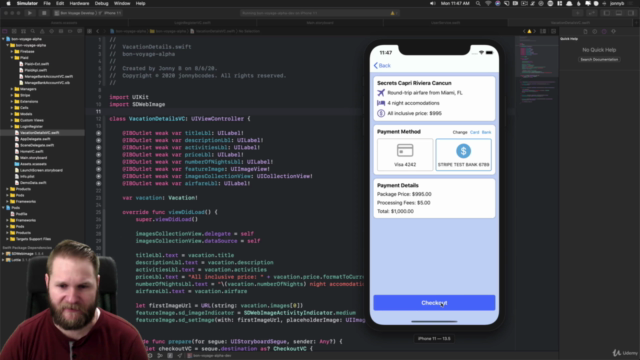This screenshot has width=640, height=360.
Task: Expand the Stripe folder
Action: [12, 95]
